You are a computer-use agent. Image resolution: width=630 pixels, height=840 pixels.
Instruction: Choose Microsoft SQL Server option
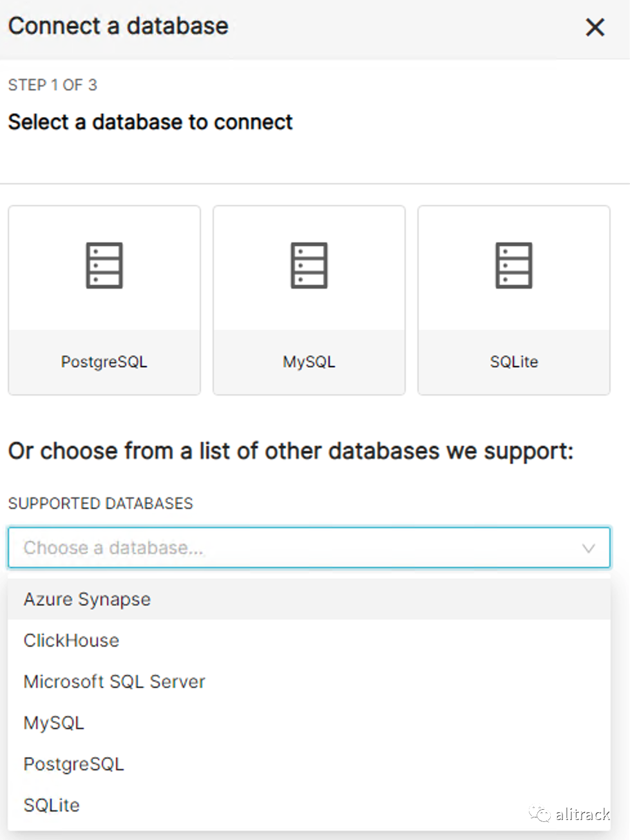(114, 682)
